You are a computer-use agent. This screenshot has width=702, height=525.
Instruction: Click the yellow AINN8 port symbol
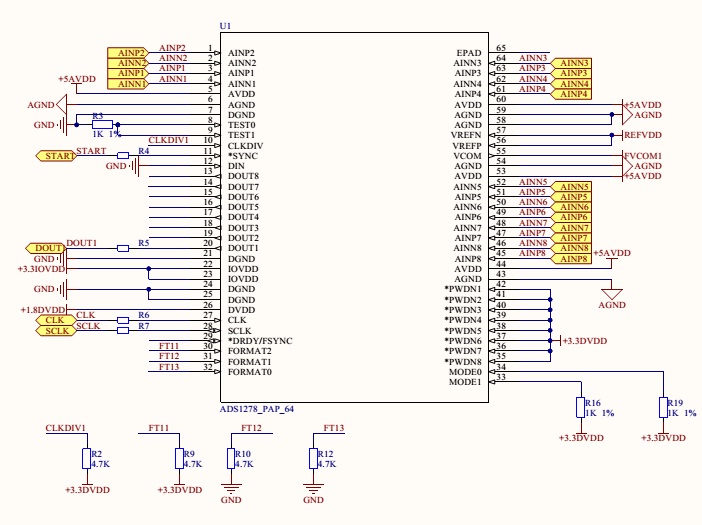tap(571, 248)
